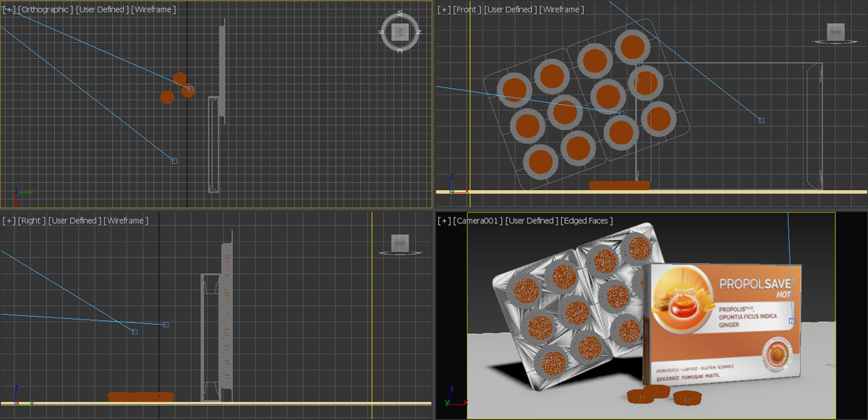Open User Defined menu in Orthographic viewport

pos(102,9)
